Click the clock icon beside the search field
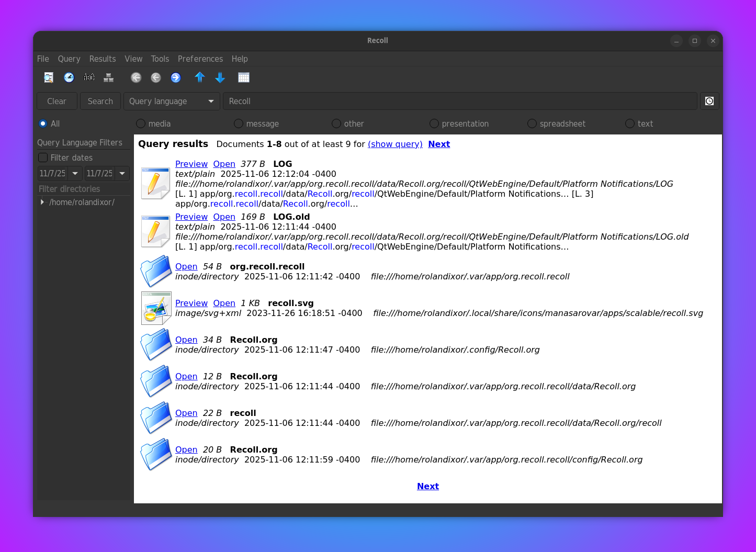This screenshot has height=552, width=756. coord(709,100)
